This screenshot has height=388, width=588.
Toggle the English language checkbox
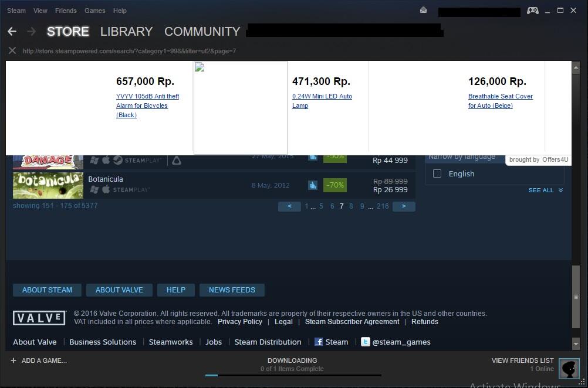(437, 173)
